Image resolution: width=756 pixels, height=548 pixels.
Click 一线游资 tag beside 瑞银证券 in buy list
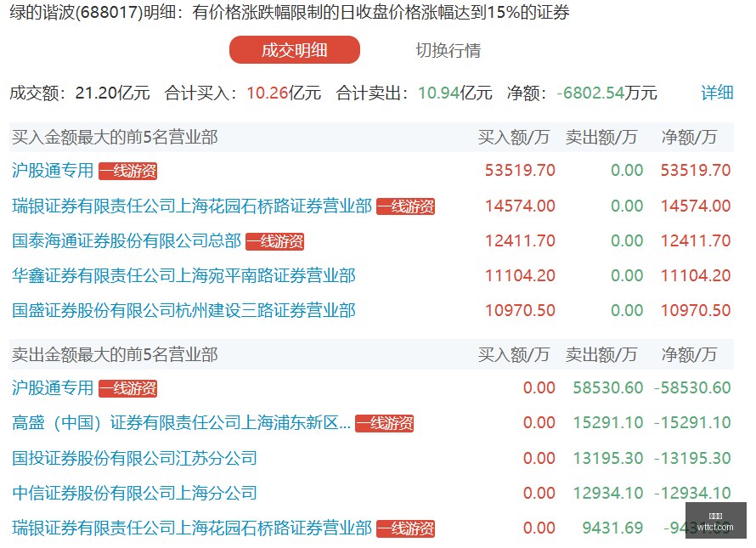point(405,206)
